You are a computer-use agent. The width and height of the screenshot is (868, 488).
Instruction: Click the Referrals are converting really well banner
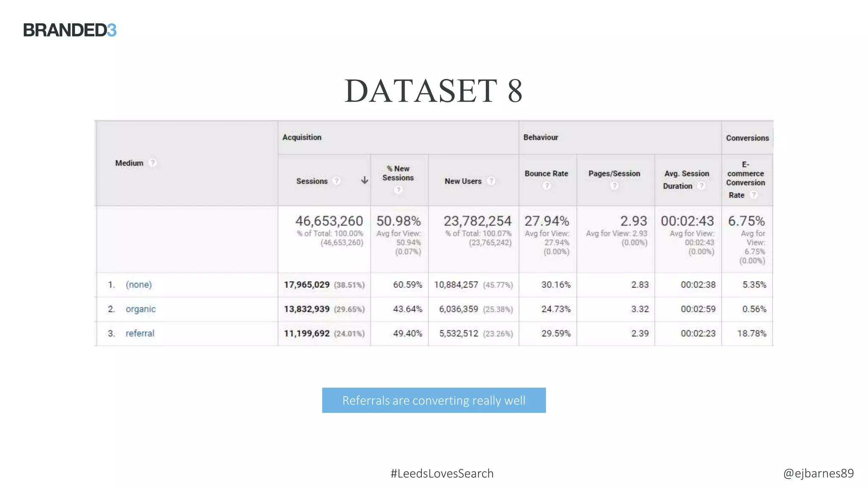(x=434, y=400)
